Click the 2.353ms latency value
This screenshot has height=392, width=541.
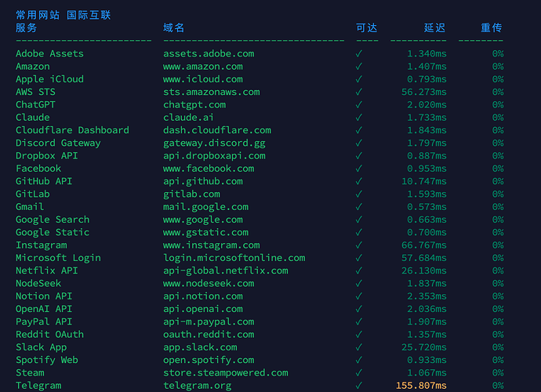tap(427, 296)
